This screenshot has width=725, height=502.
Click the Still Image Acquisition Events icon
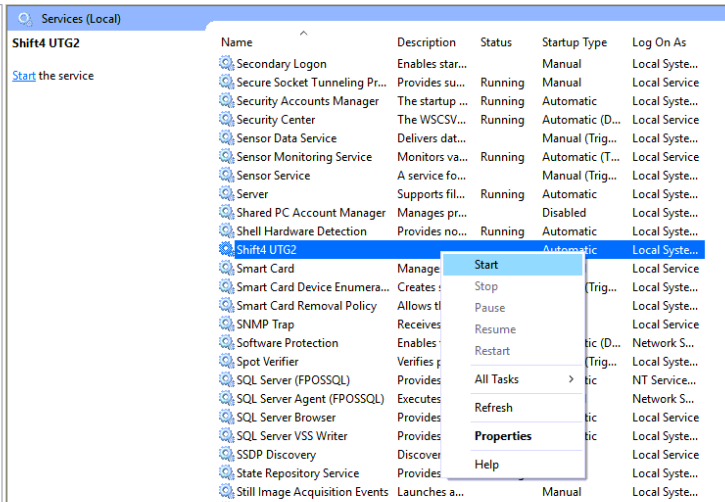pos(227,492)
